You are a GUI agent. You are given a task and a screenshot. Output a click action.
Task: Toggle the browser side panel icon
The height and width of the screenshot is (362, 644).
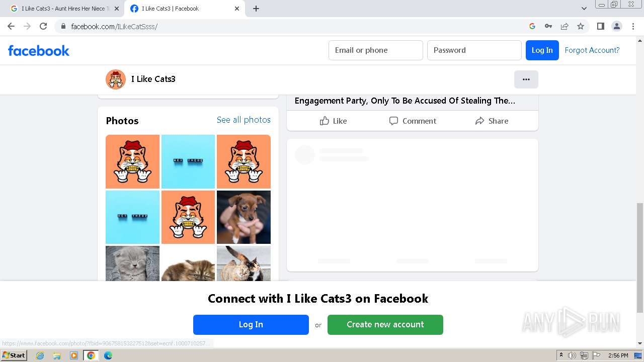600,26
